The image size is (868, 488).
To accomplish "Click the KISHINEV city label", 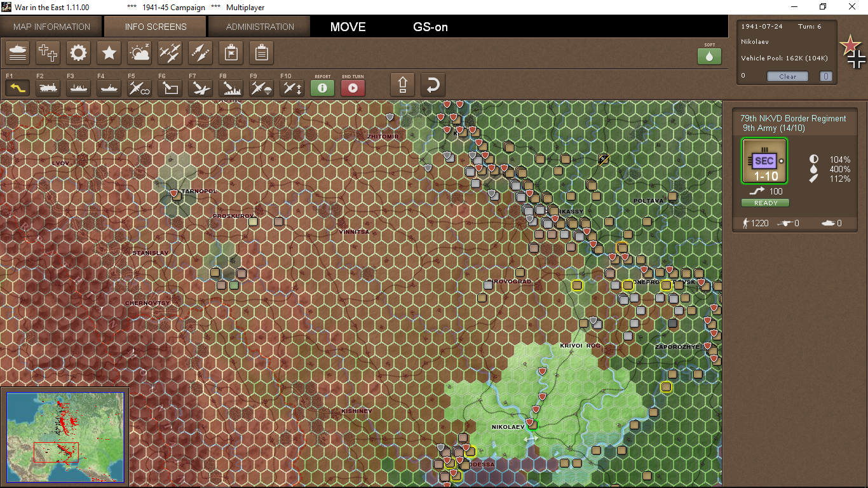I will pos(356,411).
